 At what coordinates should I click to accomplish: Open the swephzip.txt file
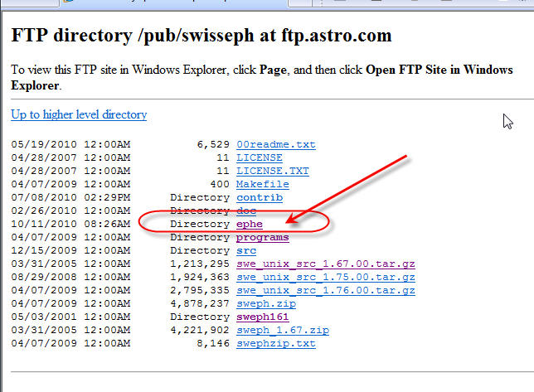275,343
